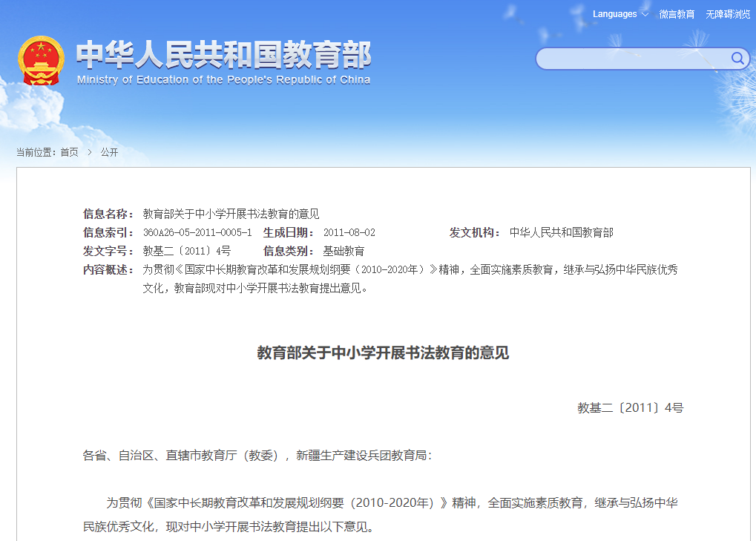Screen dimensions: 756x541
Task: Click the 信息类别 value 基础教育
Action: coord(344,251)
